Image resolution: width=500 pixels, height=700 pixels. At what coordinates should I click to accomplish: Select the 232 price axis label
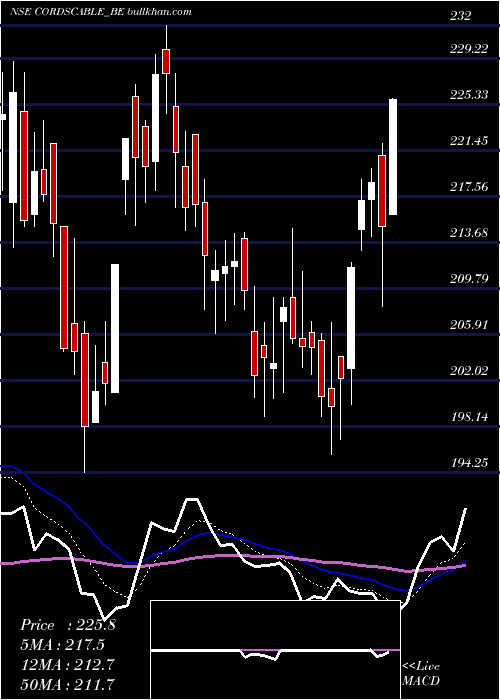460,16
